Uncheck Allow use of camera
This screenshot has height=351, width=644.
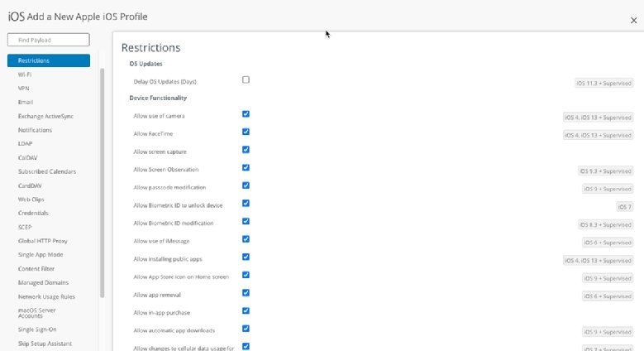coord(246,114)
